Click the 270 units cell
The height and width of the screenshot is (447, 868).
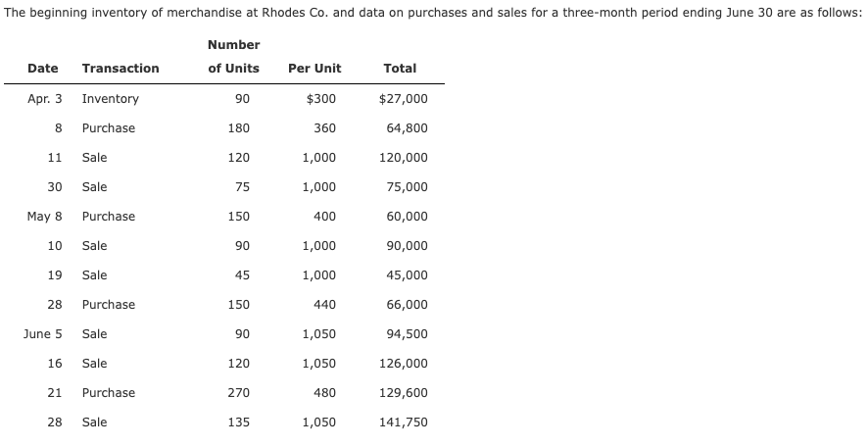click(238, 393)
